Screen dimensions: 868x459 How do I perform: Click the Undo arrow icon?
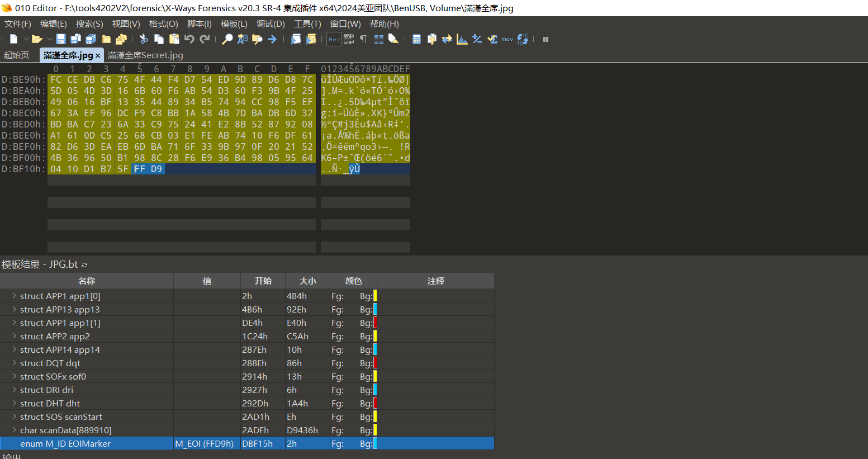189,39
